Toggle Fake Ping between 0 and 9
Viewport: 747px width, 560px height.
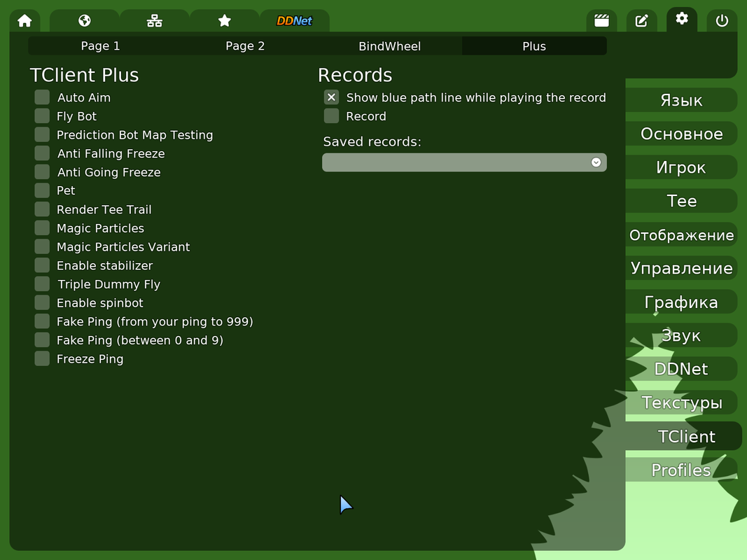point(42,340)
